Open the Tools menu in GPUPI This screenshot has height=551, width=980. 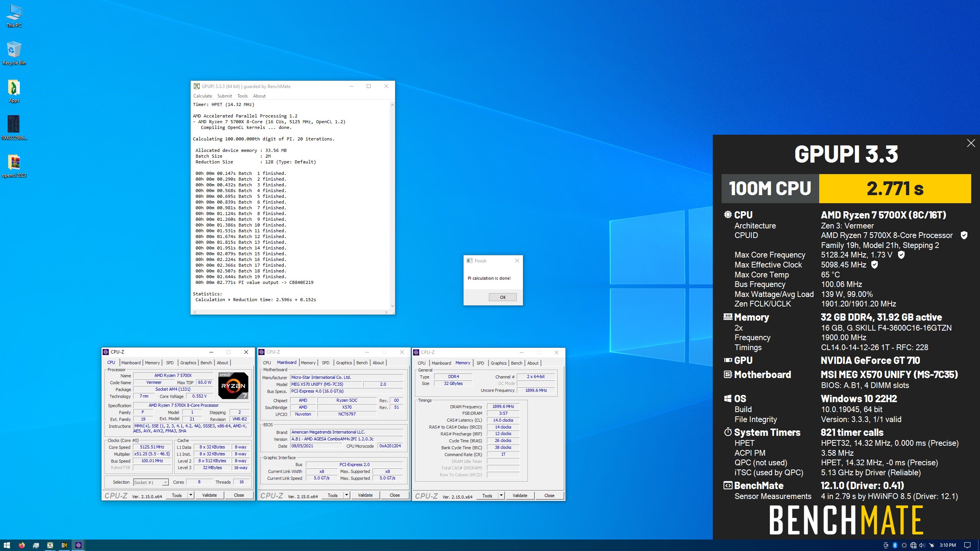tap(242, 96)
